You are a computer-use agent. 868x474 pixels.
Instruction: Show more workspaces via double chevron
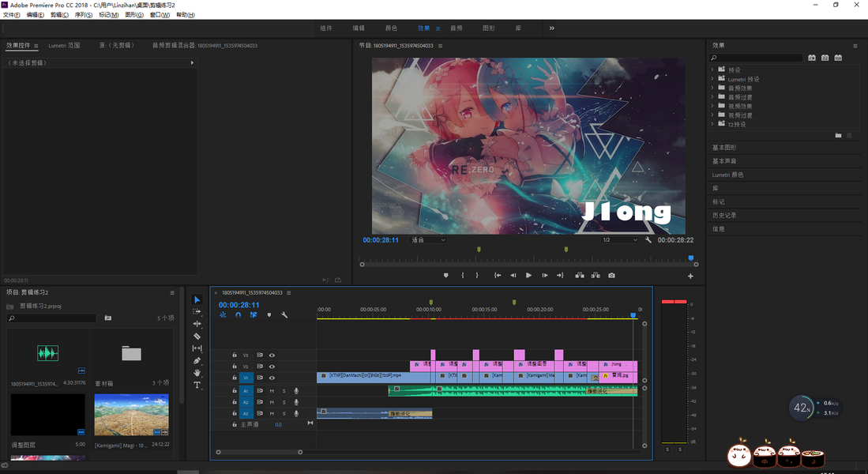(x=552, y=28)
